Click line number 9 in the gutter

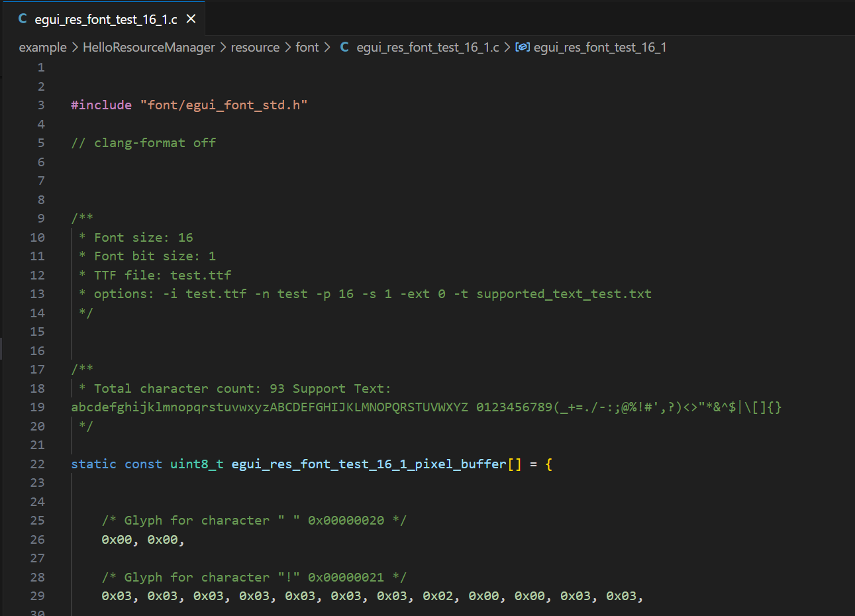(x=41, y=219)
